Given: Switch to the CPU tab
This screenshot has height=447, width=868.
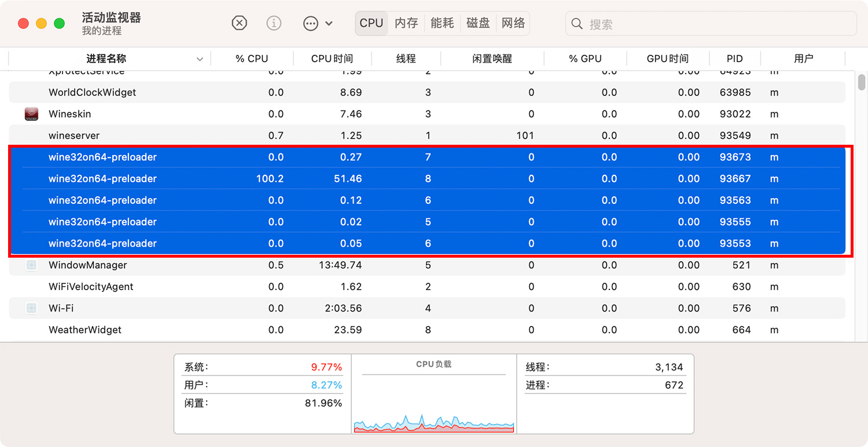Looking at the screenshot, I should [372, 23].
